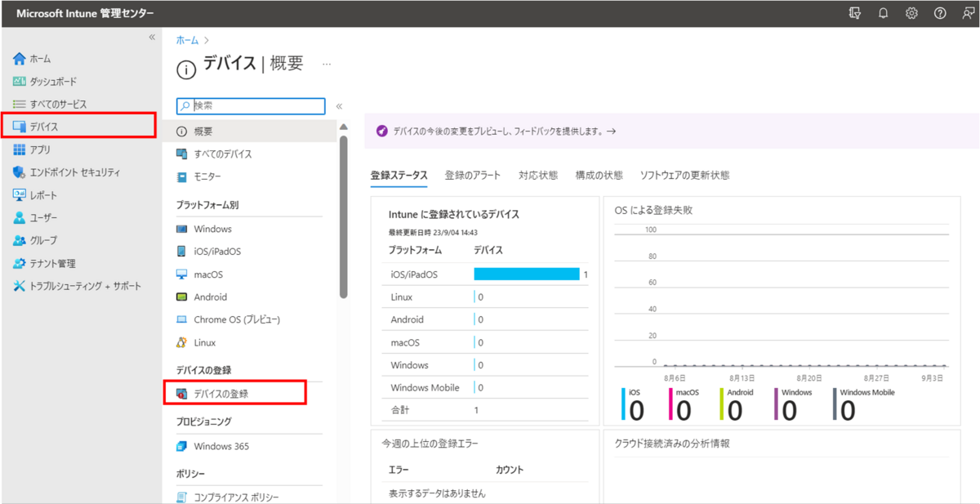
Task: Click the OS による登録失敗 chart title
Action: coord(653,210)
